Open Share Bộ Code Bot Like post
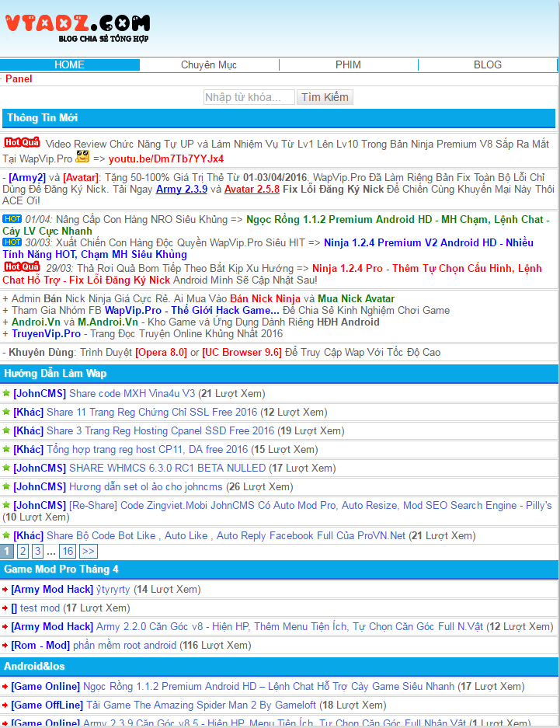Image resolution: width=560 pixels, height=728 pixels. (x=226, y=535)
